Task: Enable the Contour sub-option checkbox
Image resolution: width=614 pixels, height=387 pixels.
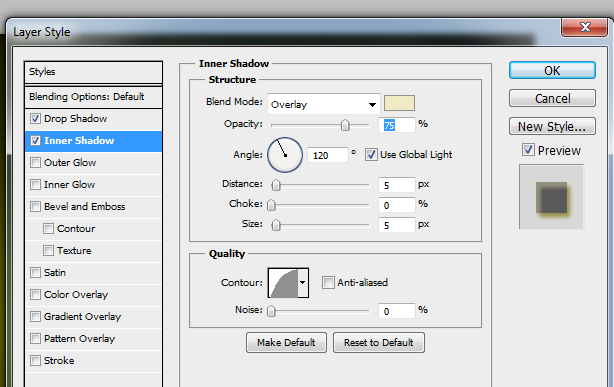Action: tap(48, 228)
